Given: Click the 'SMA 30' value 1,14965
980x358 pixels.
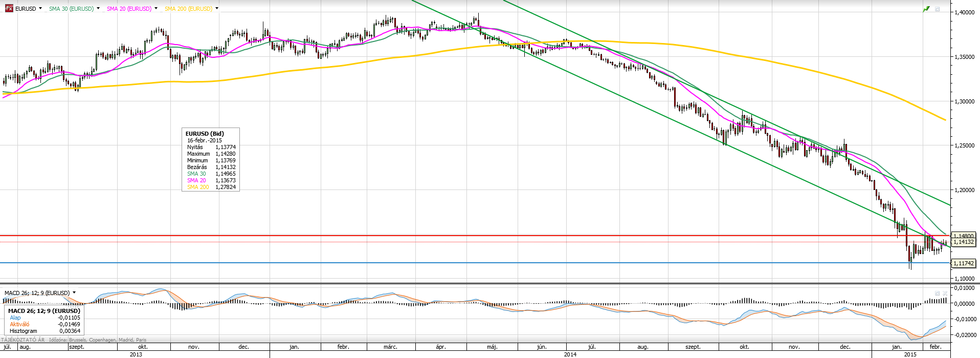Looking at the screenshot, I should [226, 174].
